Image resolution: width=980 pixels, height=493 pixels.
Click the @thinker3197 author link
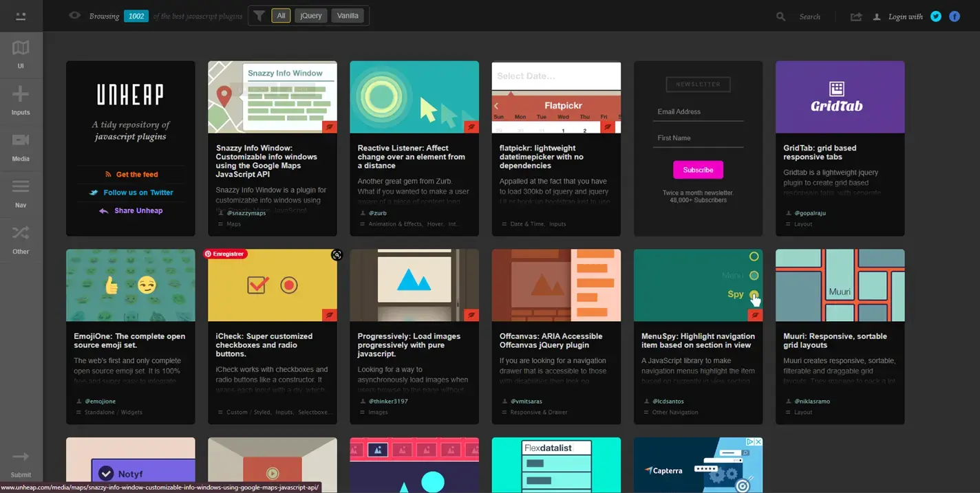[388, 402]
